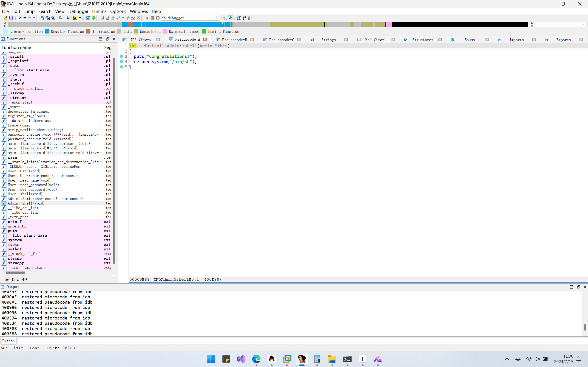
Task: Click the Functions panel horizontal scrollbar
Action: 15,273
